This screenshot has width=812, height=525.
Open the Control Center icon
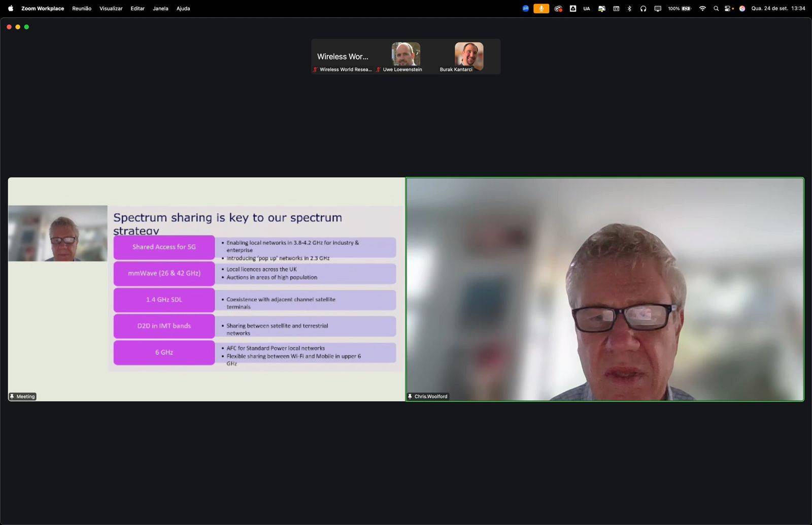(728, 9)
